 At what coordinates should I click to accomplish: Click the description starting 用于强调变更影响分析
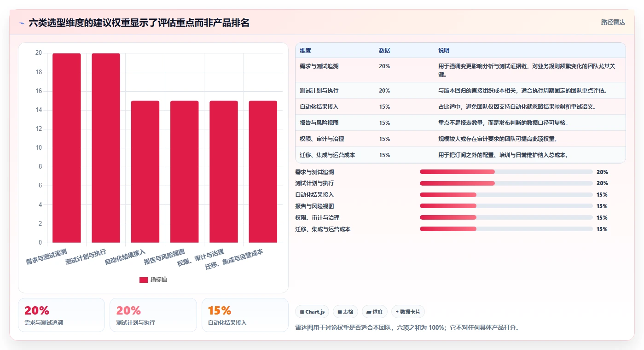click(527, 70)
